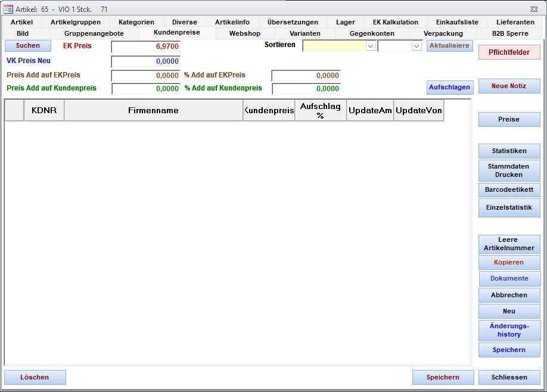Select the EK Kalkulation tab
Screen dimensions: 547x392
(x=395, y=22)
